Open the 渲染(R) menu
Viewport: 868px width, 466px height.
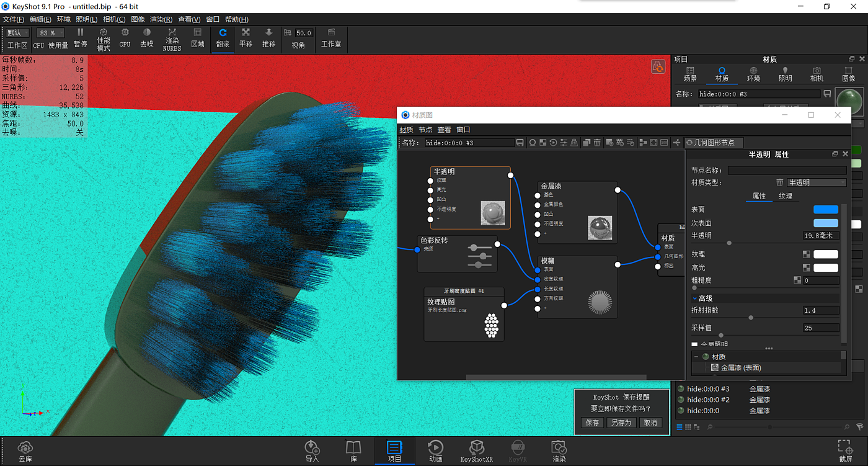(x=161, y=19)
